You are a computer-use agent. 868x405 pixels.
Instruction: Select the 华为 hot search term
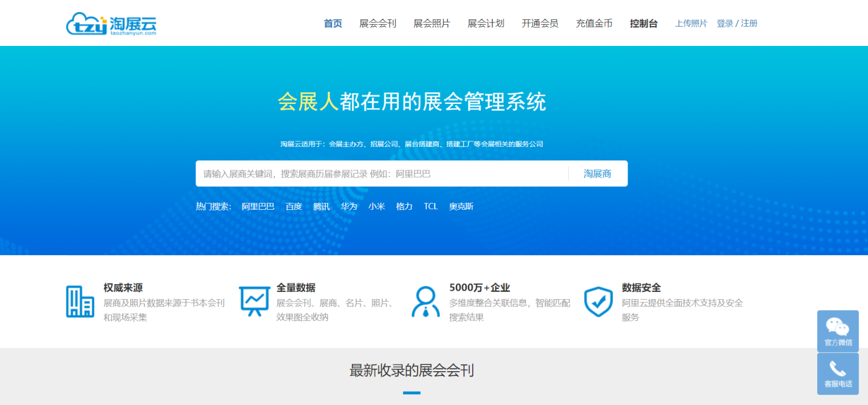(x=349, y=206)
